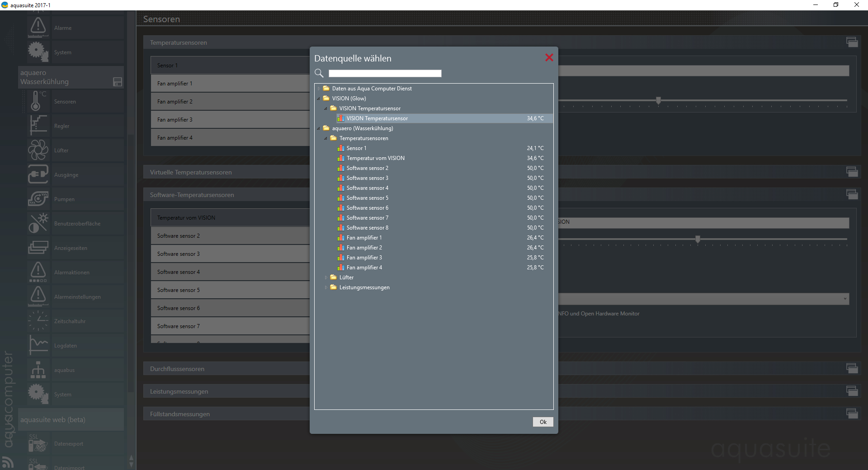
Task: Click the software sensor offset slider handle
Action: [698, 239]
